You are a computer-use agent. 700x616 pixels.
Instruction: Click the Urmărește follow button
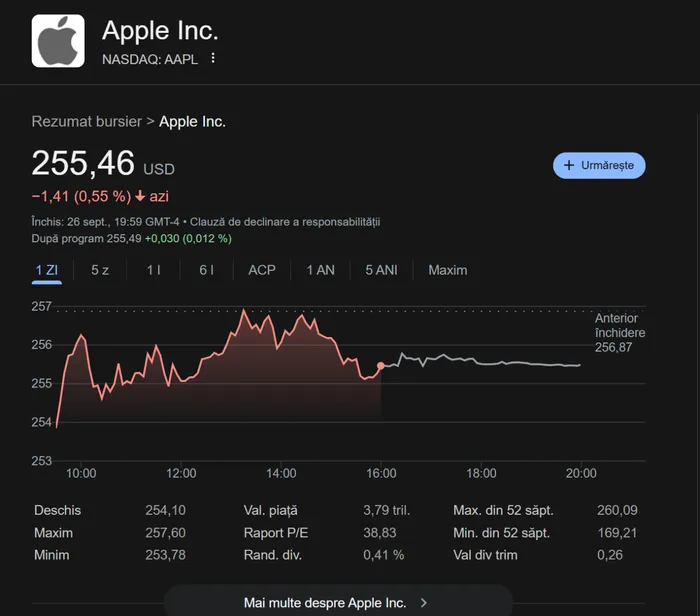[599, 165]
